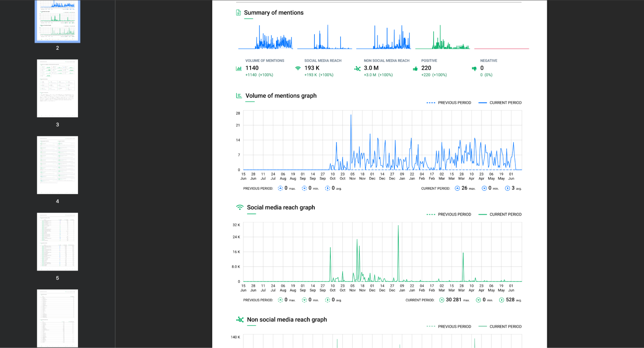Viewport: 644px width, 348px height.
Task: Click the Non social media reach graph heading icon
Action: point(240,320)
